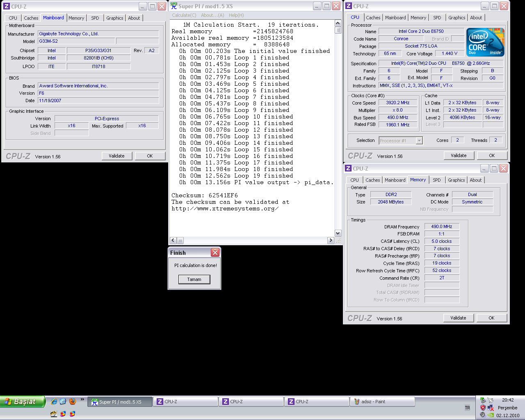Click the TR language indicator
Screen dimensions: 525x420
[468, 408]
